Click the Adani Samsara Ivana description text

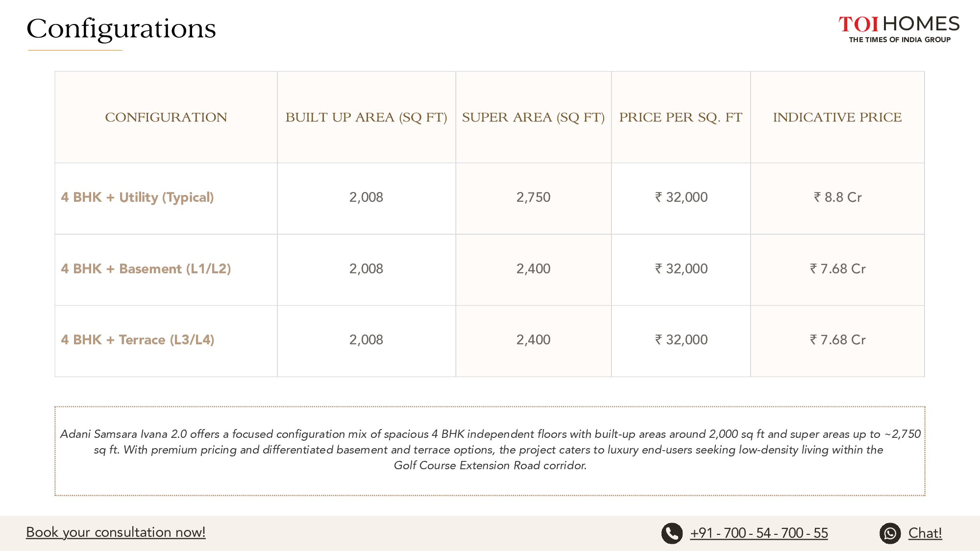tap(490, 450)
